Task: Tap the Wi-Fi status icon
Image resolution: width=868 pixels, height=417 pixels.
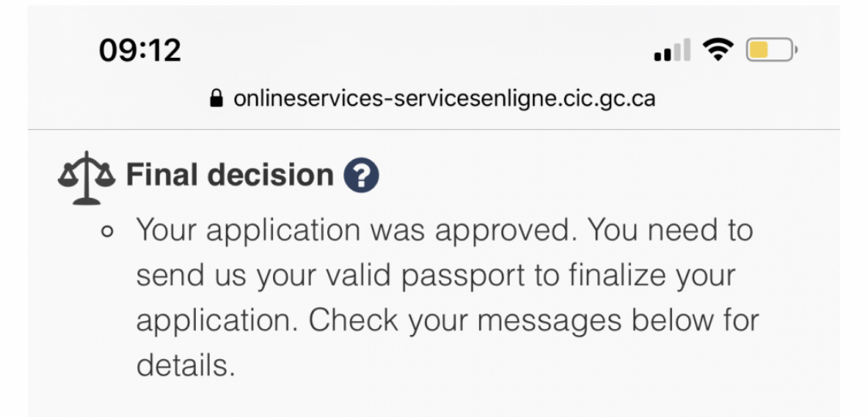Action: (718, 50)
